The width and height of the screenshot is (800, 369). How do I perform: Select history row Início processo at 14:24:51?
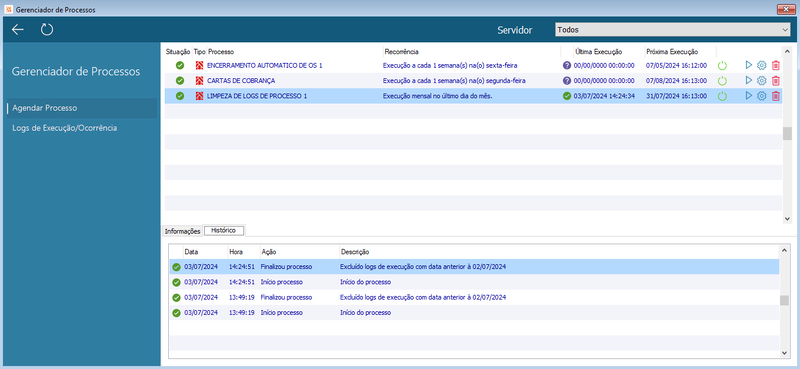[474, 282]
